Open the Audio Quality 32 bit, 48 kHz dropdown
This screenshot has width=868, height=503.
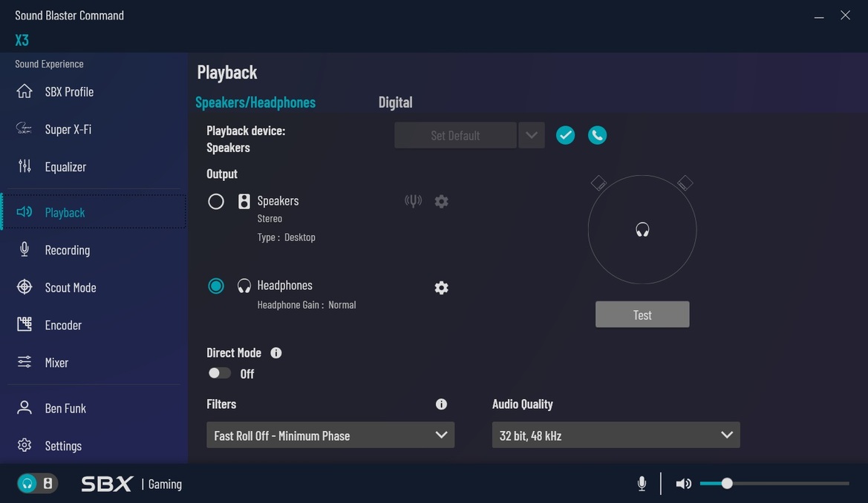616,435
